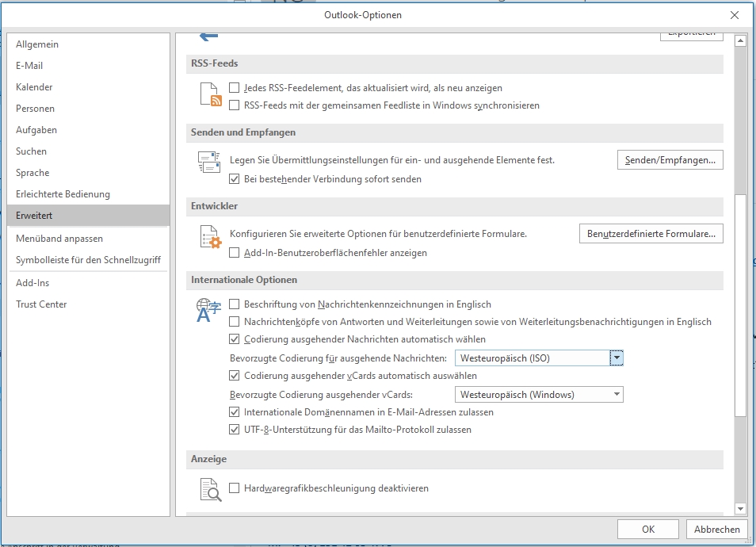
Task: Open the Aufgaben options category
Action: [88, 130]
